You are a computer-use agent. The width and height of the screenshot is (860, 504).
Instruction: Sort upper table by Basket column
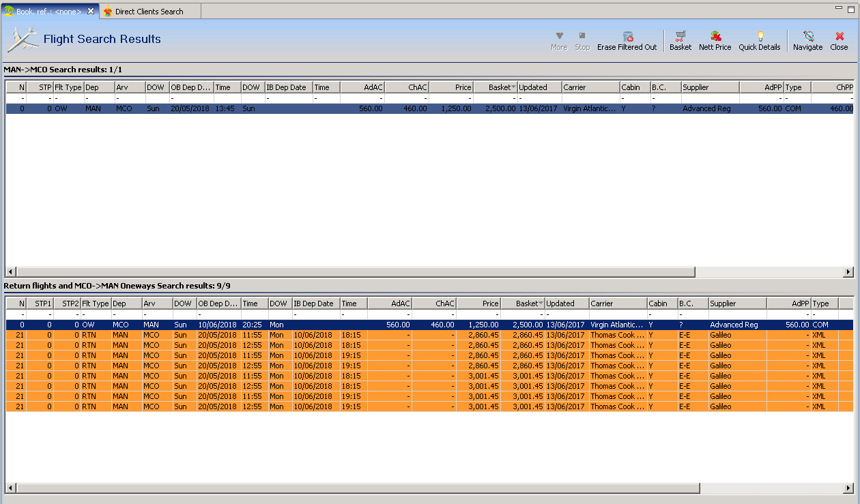click(x=495, y=87)
